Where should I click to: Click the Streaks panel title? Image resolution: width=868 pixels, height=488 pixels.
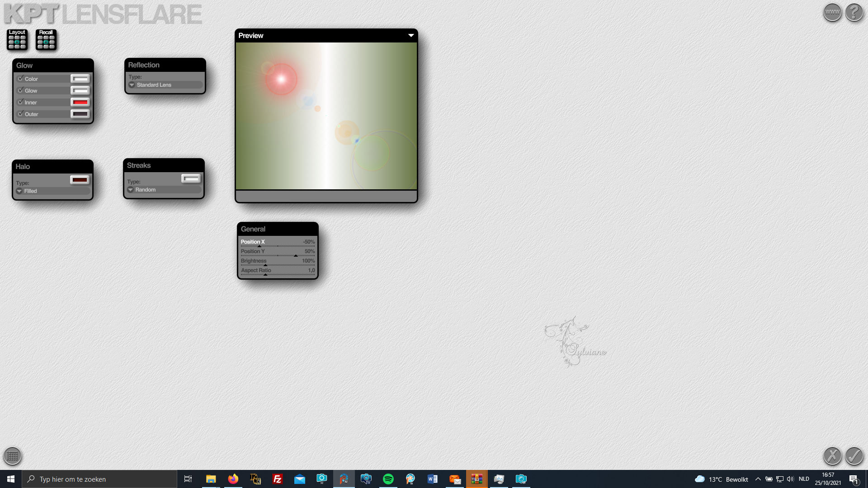(139, 165)
